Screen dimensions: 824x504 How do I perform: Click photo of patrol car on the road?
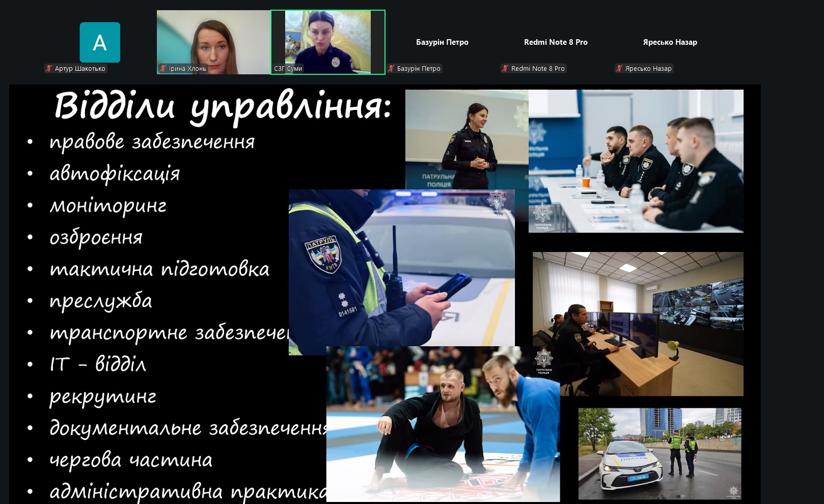(660, 453)
